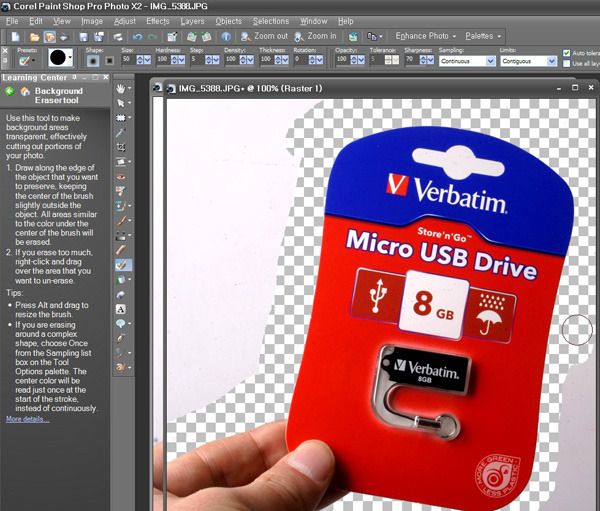The width and height of the screenshot is (600, 511).
Task: Select the Straighten tool
Action: 121,162
